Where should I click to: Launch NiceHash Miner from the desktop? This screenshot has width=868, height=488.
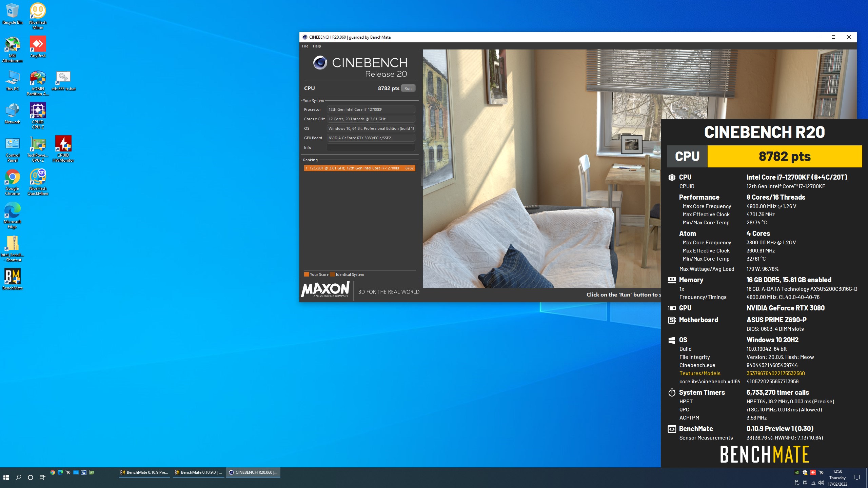[38, 16]
